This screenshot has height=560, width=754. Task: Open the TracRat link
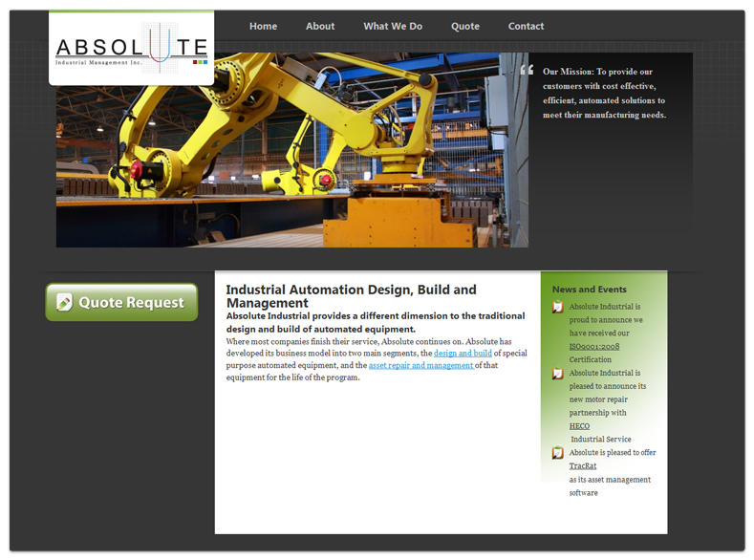[x=583, y=466]
